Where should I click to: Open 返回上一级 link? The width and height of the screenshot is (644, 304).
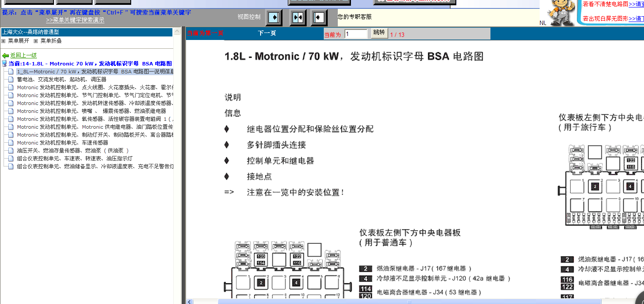click(x=24, y=55)
